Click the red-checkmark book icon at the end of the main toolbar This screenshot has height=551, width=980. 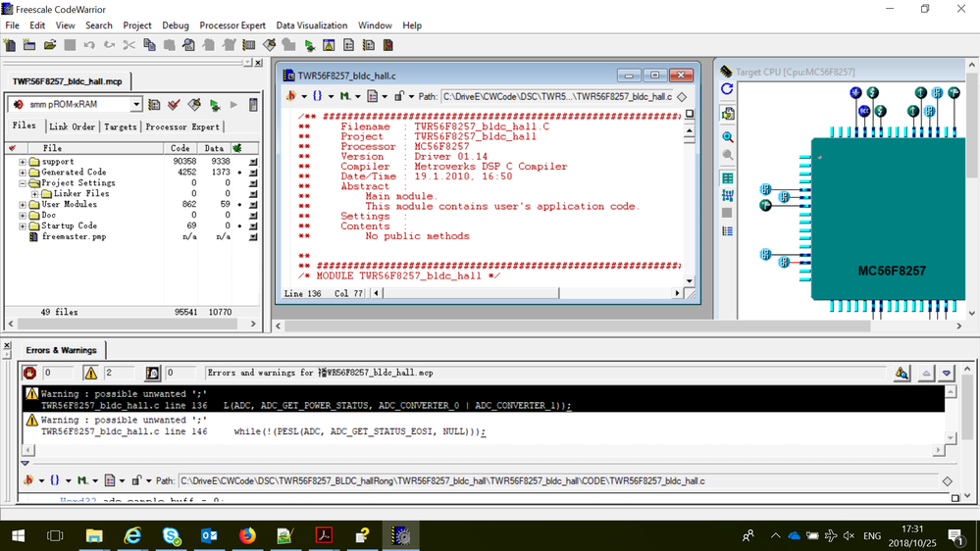388,45
